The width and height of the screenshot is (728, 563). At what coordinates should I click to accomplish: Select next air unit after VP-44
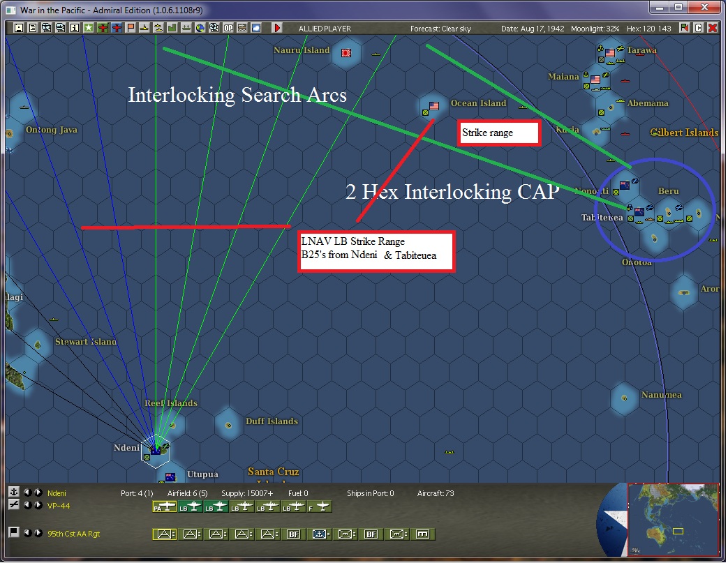[38, 505]
